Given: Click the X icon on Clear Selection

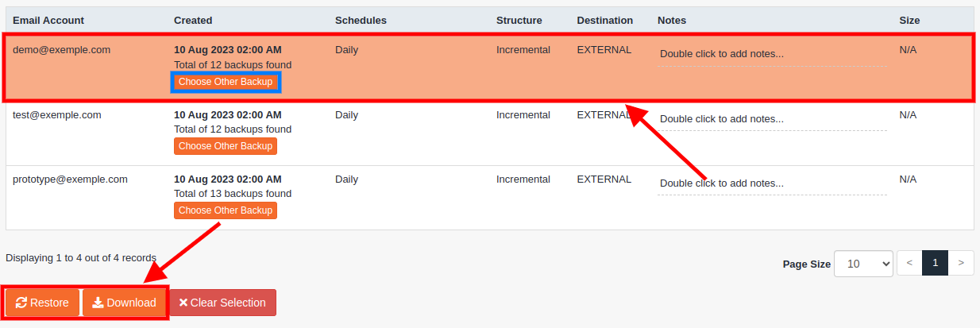Looking at the screenshot, I should (x=183, y=303).
